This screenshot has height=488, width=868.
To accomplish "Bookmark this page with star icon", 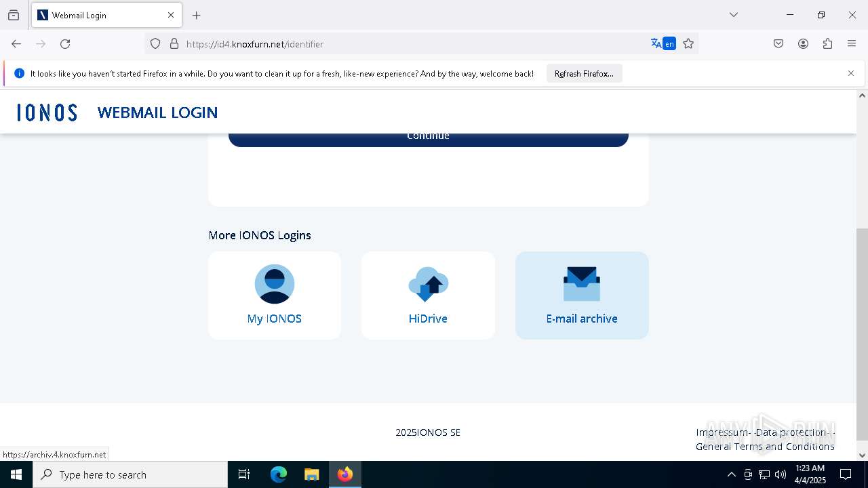I will coord(688,44).
